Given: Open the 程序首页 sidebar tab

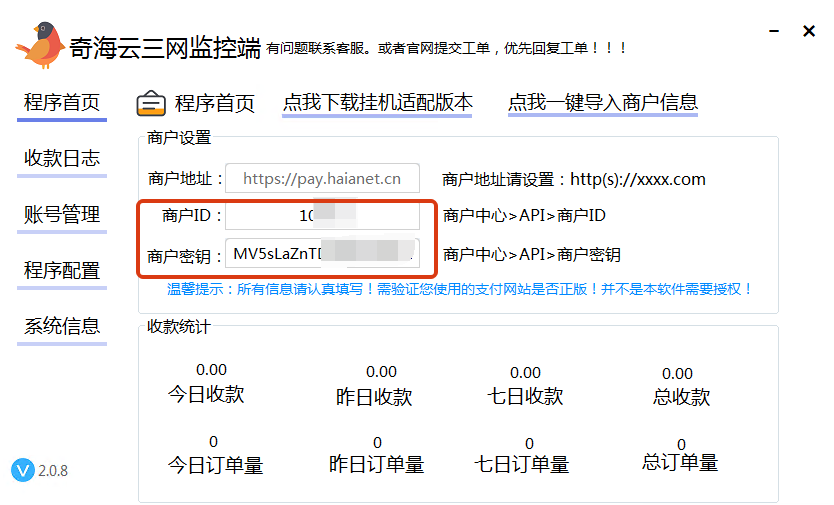Looking at the screenshot, I should click(x=62, y=102).
